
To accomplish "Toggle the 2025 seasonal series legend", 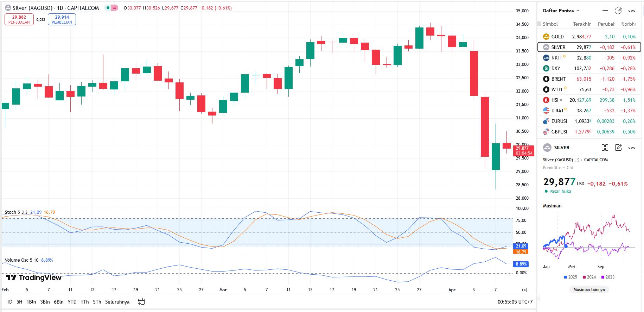I will coord(570,277).
